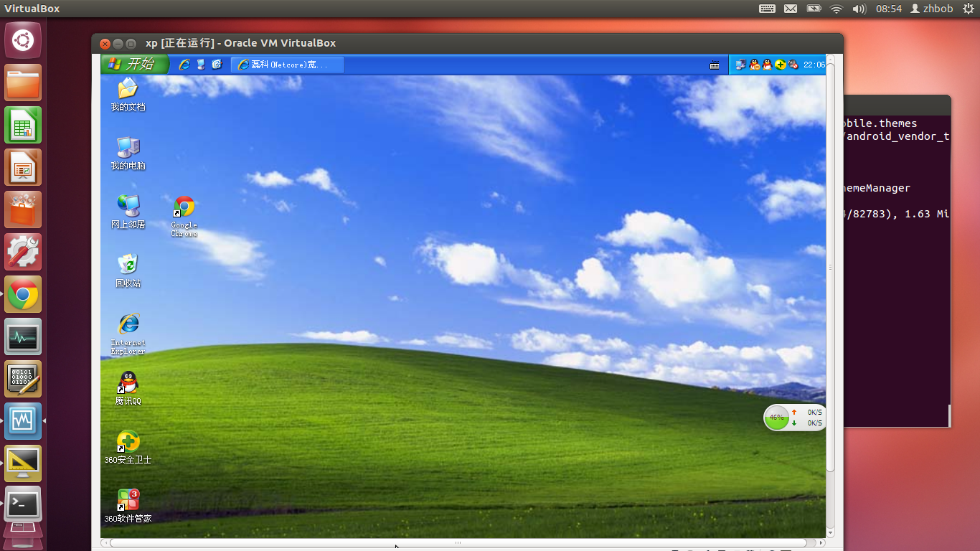Open the Files manager in Ubuntu launcher
The height and width of the screenshot is (551, 980).
pos(23,83)
